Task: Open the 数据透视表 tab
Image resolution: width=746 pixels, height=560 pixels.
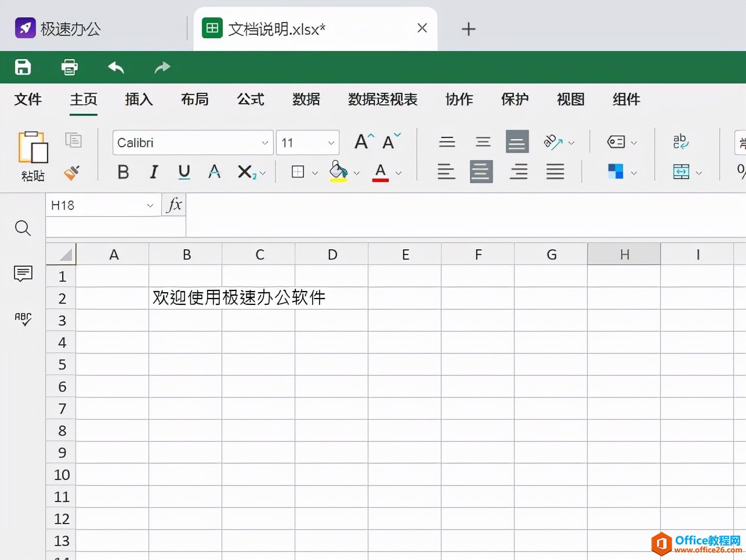Action: tap(383, 100)
